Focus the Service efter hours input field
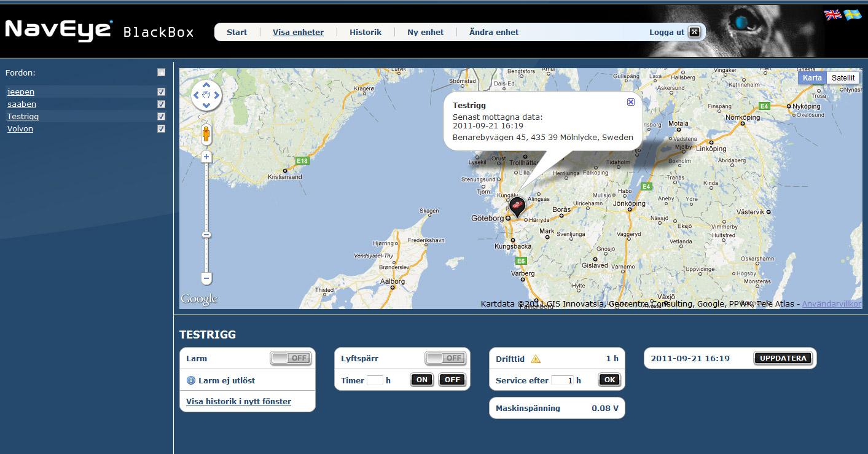The height and width of the screenshot is (454, 868). click(x=562, y=380)
